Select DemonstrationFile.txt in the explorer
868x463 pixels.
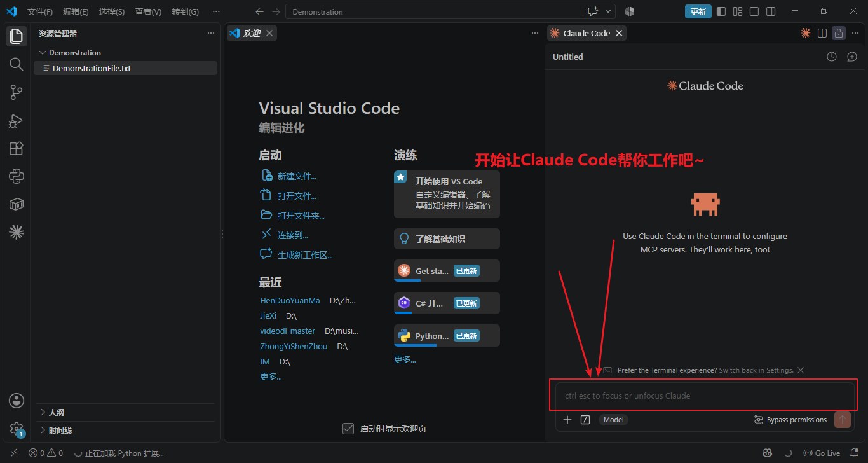pos(126,68)
